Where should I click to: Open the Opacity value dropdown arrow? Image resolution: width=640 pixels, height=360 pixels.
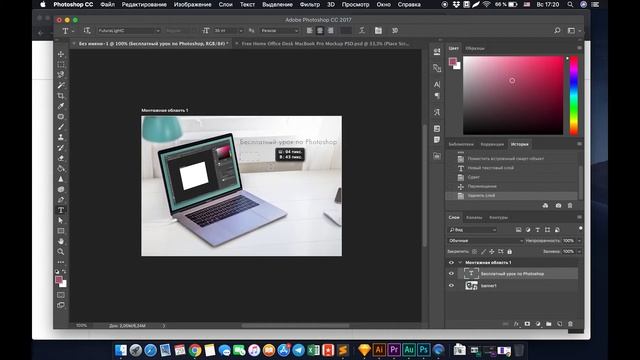point(580,241)
